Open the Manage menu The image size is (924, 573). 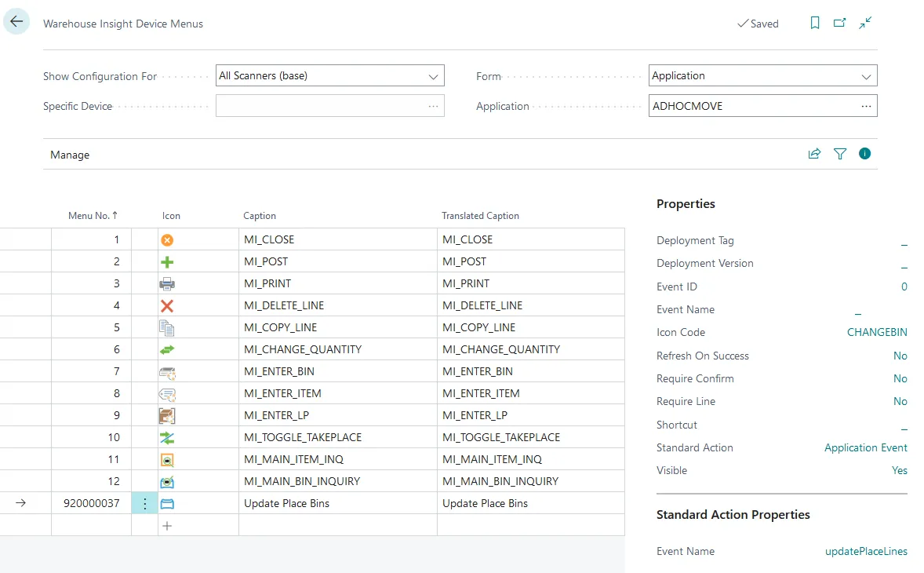70,155
